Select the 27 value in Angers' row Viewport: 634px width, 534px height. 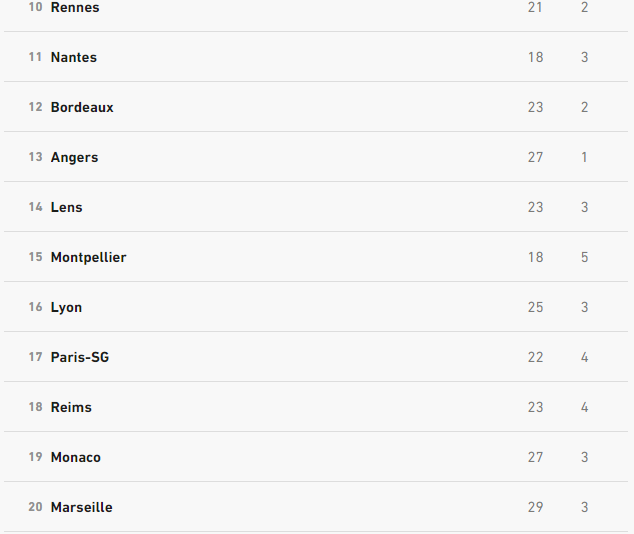pyautogui.click(x=535, y=158)
